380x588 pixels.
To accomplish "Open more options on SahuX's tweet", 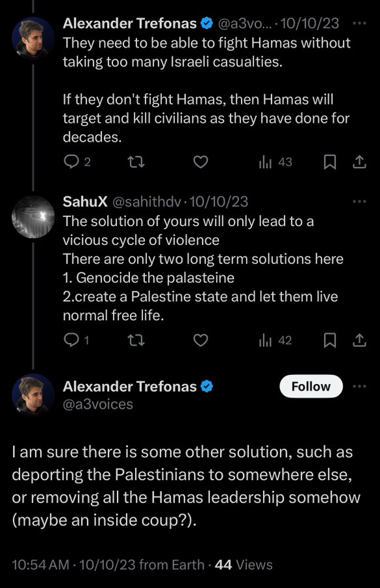I will click(360, 201).
